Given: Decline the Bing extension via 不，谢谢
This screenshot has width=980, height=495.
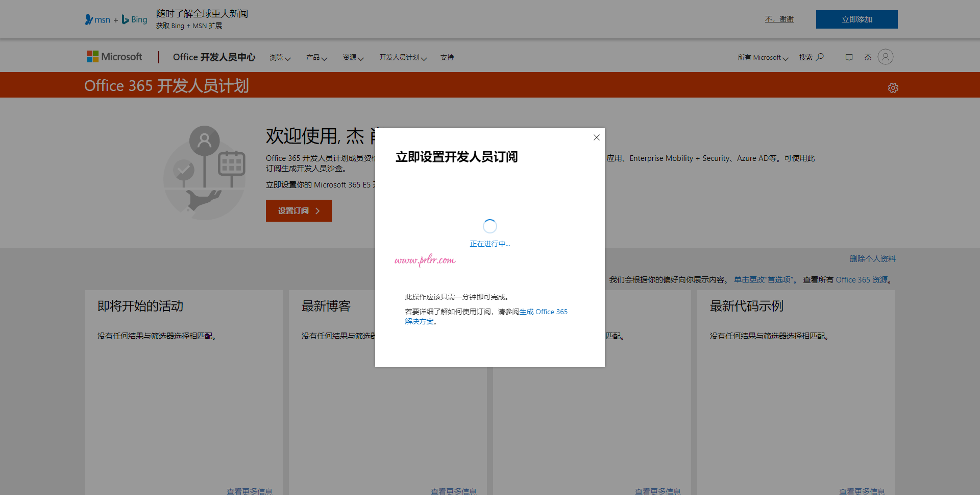Looking at the screenshot, I should (x=779, y=18).
